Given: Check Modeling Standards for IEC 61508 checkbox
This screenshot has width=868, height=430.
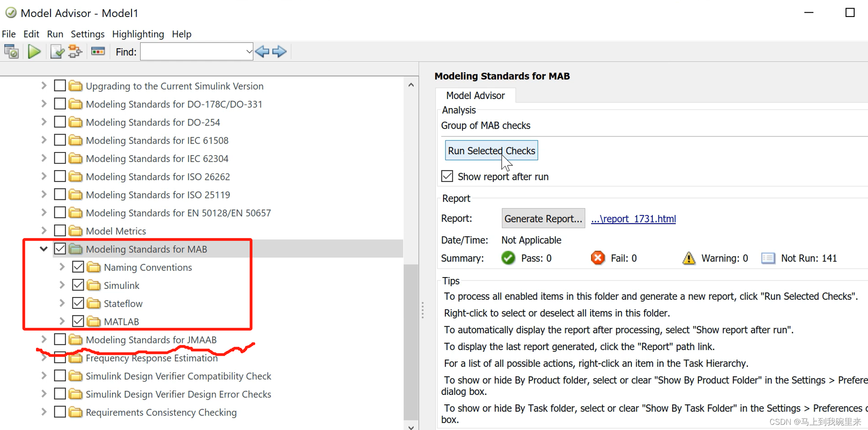Looking at the screenshot, I should point(60,140).
